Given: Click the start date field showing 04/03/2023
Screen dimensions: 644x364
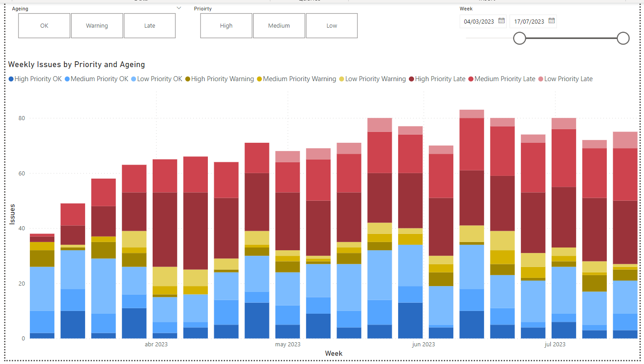Looking at the screenshot, I should 479,21.
